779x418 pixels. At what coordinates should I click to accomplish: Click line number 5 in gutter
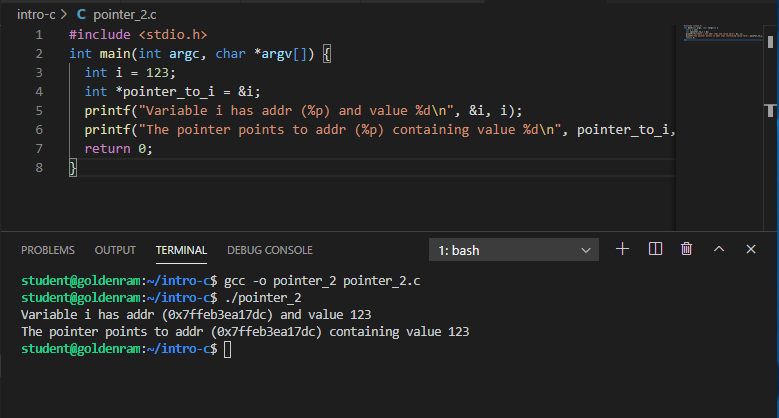tap(39, 110)
